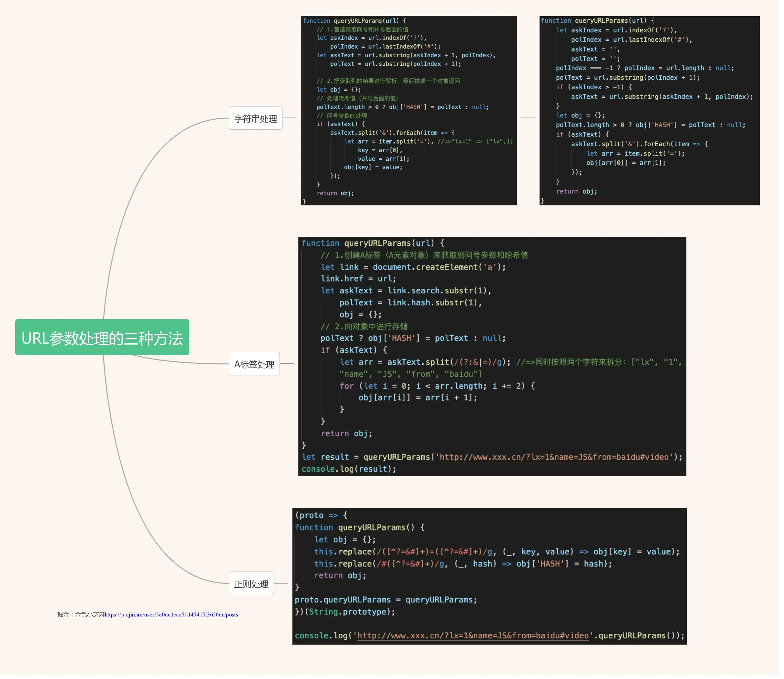Open the simplified string-processing code image
The height and width of the screenshot is (679, 784).
[649, 111]
